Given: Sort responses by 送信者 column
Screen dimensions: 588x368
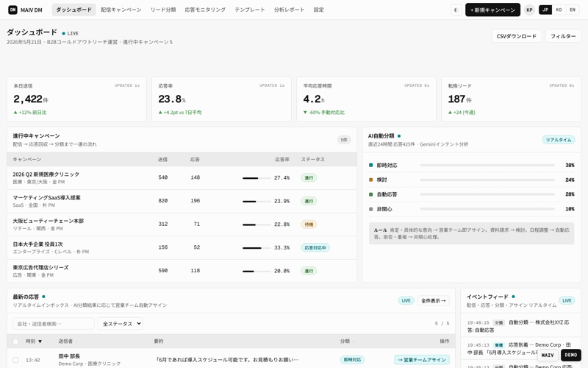Looking at the screenshot, I should coord(68,342).
